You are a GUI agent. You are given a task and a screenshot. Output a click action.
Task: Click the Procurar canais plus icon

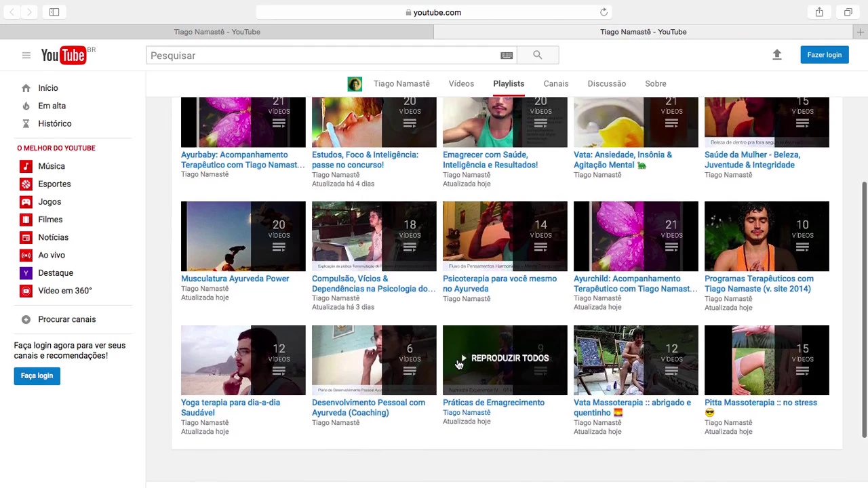26,319
